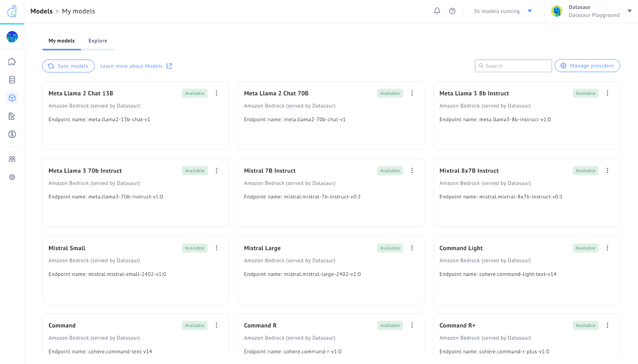638x364 pixels.
Task: Open options for Command R
Action: [412, 325]
